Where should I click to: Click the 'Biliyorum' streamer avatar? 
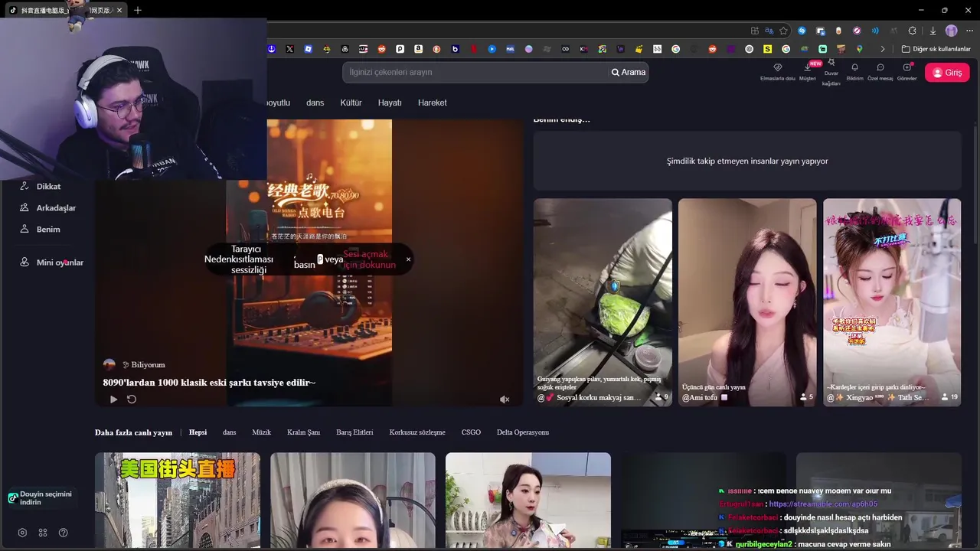click(x=109, y=364)
